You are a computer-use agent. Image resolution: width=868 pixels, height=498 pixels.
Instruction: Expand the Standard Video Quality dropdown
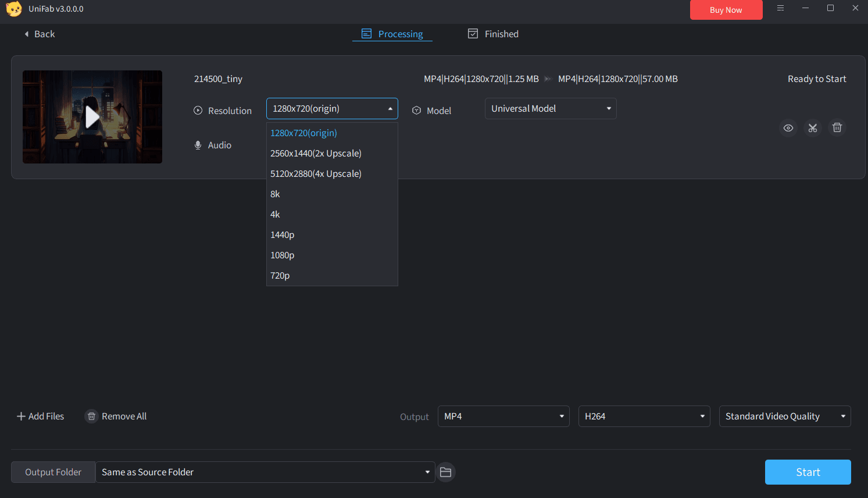pyautogui.click(x=785, y=416)
